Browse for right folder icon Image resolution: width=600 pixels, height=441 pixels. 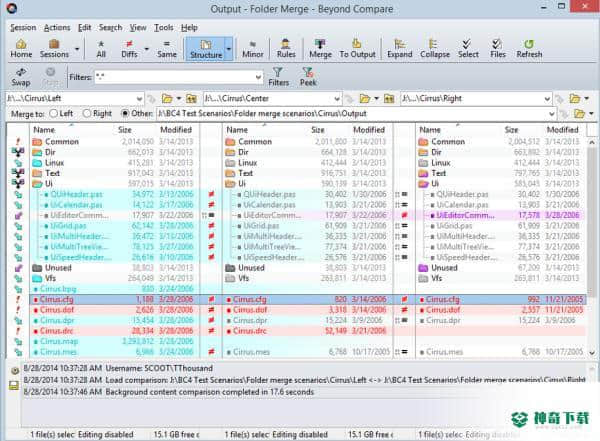click(574, 99)
